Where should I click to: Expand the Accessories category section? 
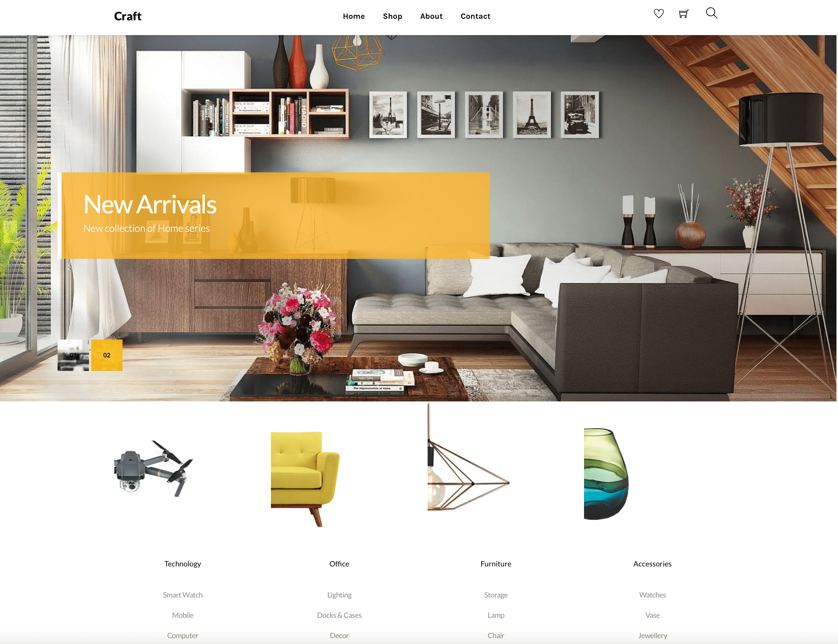click(652, 563)
